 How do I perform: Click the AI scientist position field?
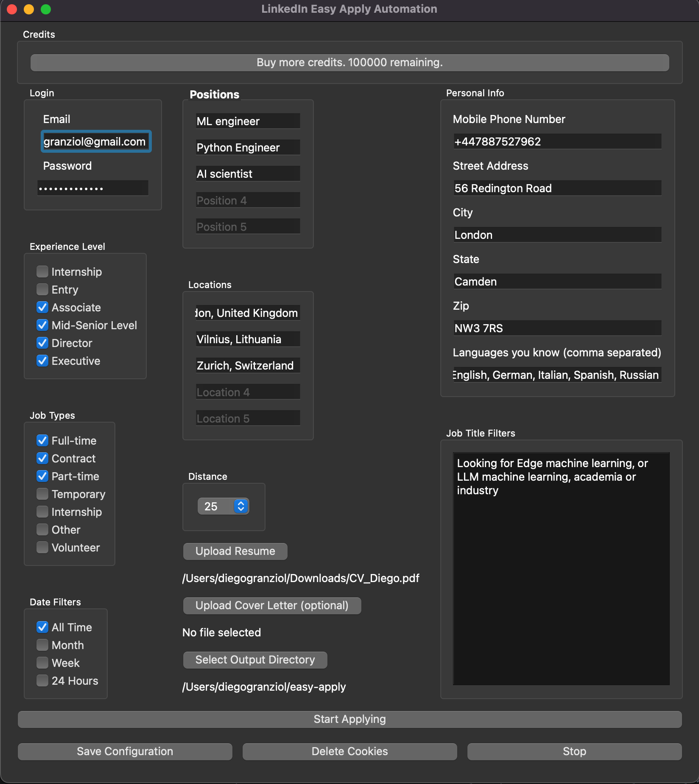pyautogui.click(x=248, y=174)
